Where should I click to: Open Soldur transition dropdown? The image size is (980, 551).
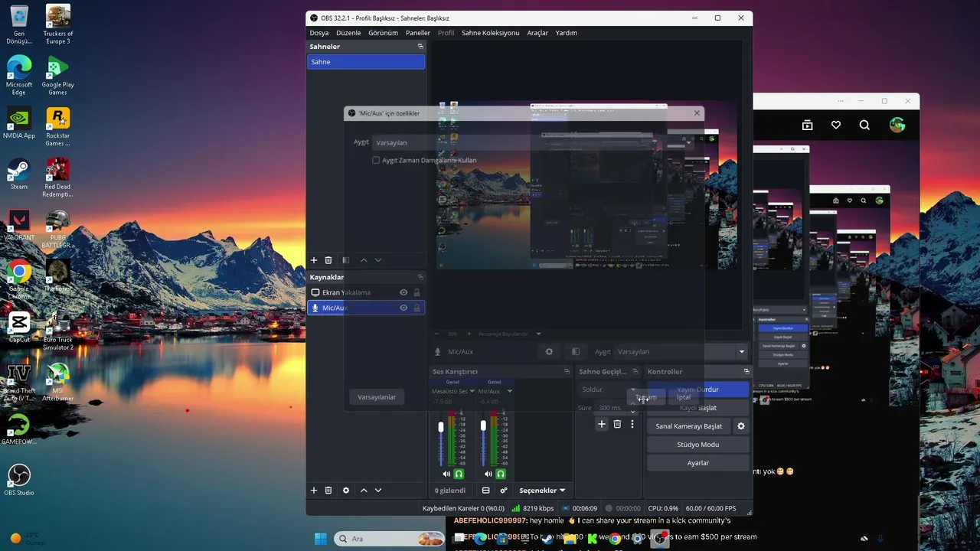coord(609,390)
